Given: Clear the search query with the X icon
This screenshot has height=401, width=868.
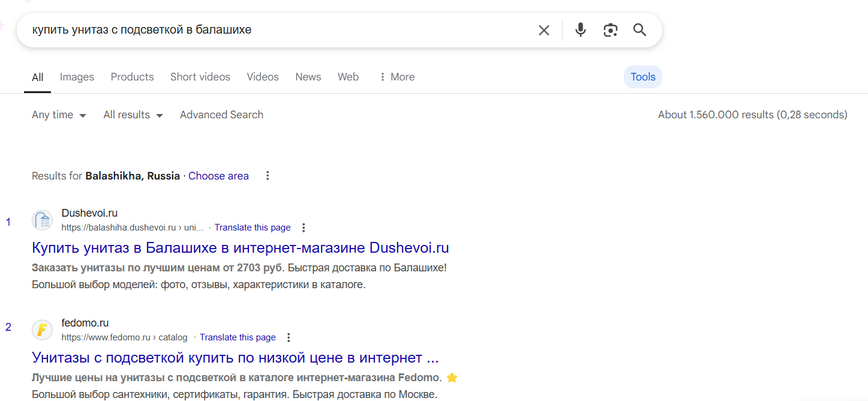Looking at the screenshot, I should pos(543,30).
